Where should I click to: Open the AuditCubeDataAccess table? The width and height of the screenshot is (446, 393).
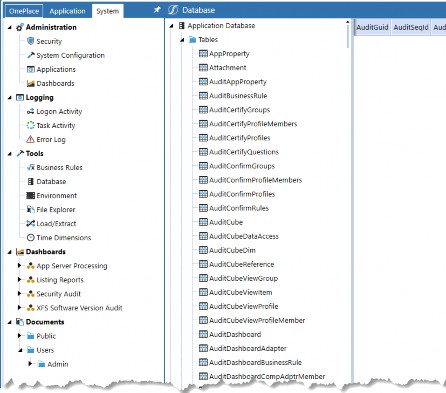click(x=244, y=236)
